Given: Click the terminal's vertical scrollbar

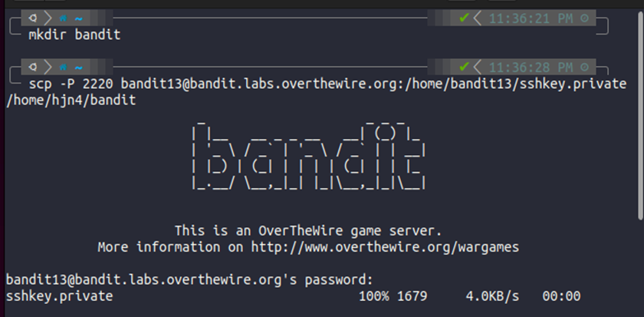Looking at the screenshot, I should [x=640, y=116].
